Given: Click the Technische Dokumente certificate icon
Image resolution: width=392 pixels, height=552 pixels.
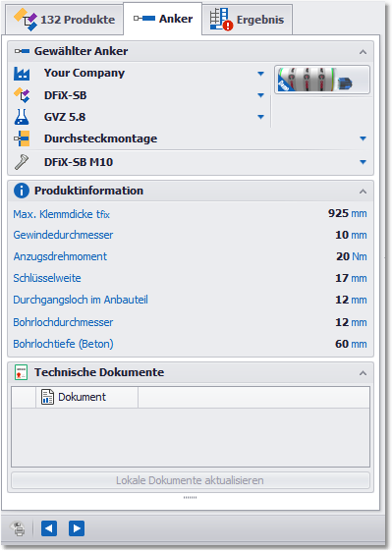Looking at the screenshot, I should click(x=22, y=372).
